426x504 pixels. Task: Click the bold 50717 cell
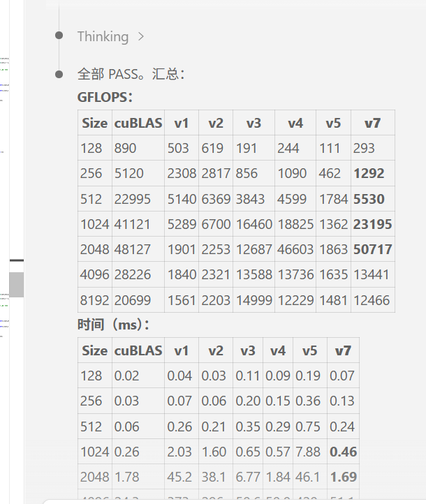click(x=373, y=249)
